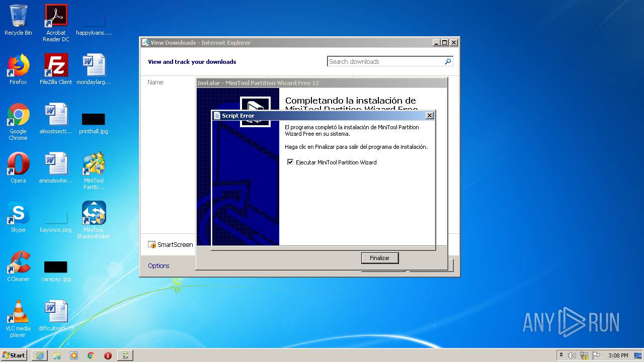
Task: Open the network tray icon
Action: point(584,355)
